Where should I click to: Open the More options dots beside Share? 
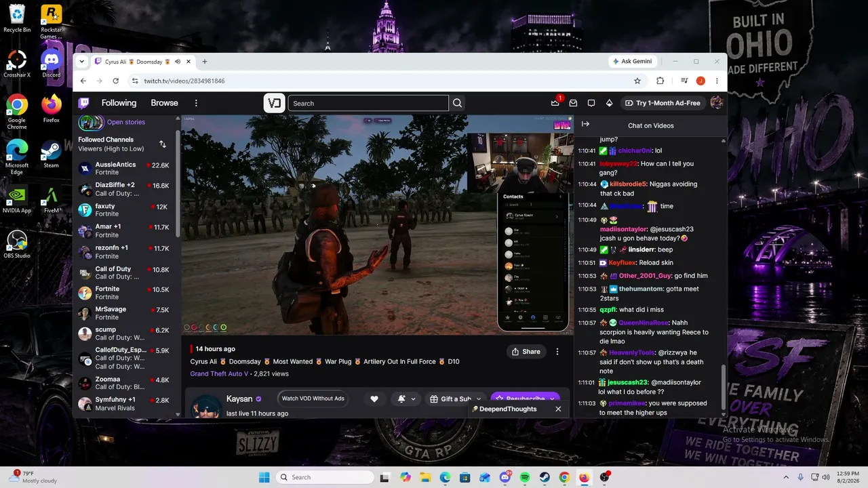click(557, 352)
